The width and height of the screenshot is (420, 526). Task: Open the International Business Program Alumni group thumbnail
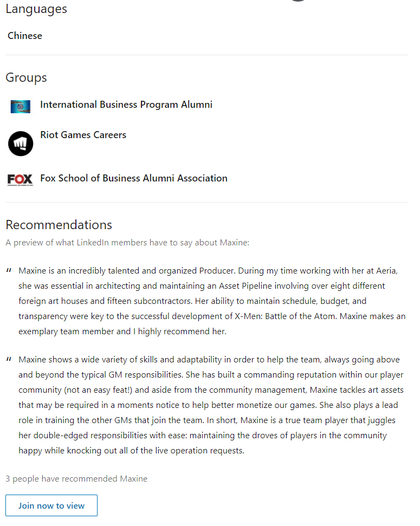[21, 106]
